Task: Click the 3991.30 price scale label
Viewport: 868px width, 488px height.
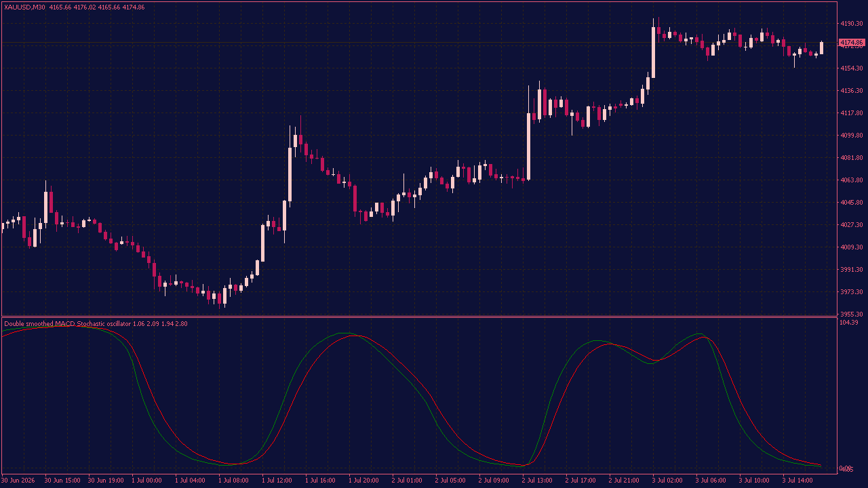Action: (852, 270)
